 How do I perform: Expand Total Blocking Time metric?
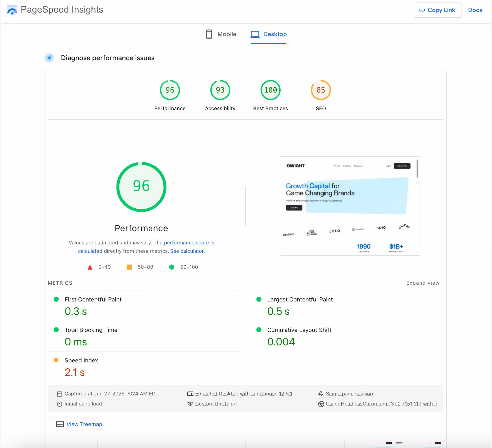click(144, 336)
